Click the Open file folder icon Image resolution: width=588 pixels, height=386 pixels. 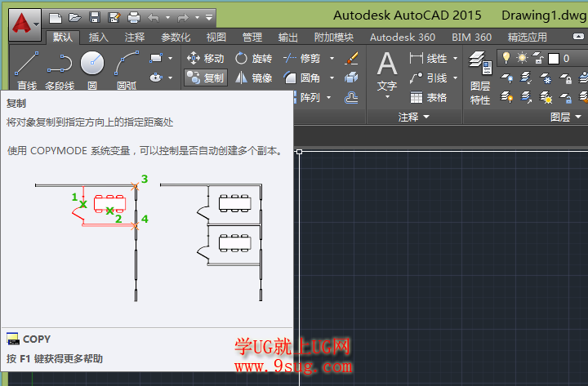point(75,18)
